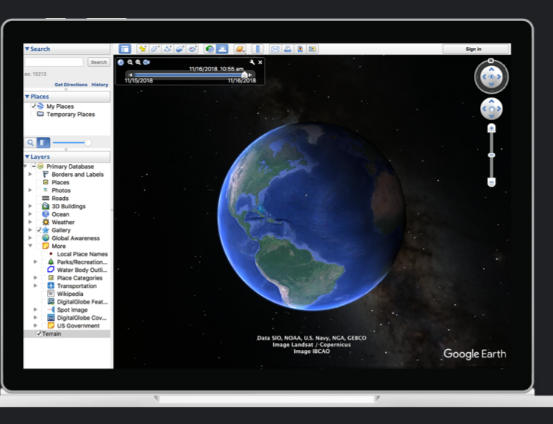Select the Spot Image layer row
The height and width of the screenshot is (424, 553).
click(72, 310)
